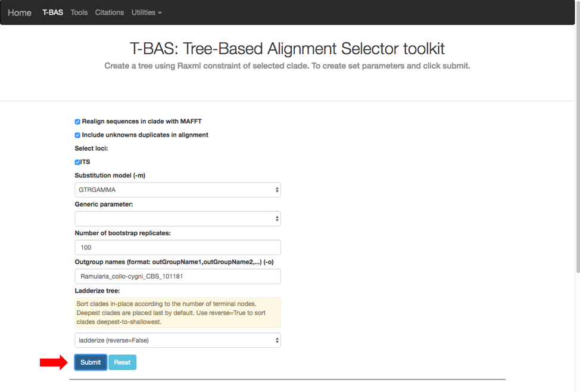Uncheck Realign sequences with MAFFT

[77, 122]
